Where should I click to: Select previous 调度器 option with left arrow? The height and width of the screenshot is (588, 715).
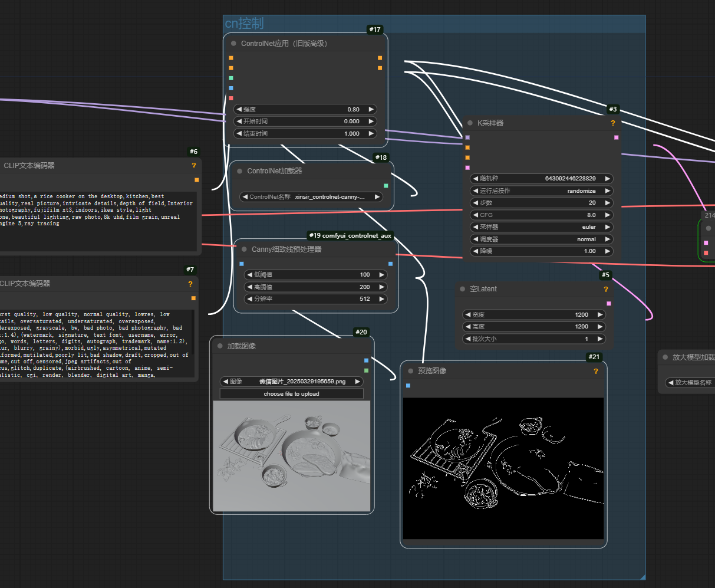tap(475, 239)
